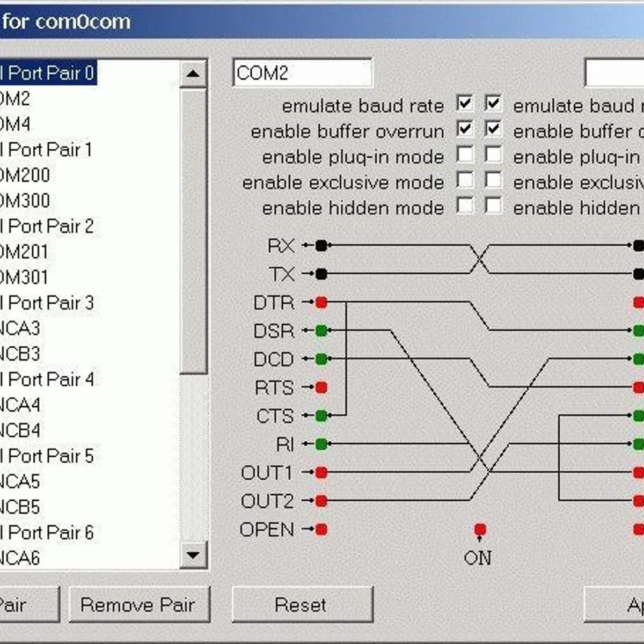Click the scroll down arrow of port list
This screenshot has height=644, width=644.
click(193, 555)
